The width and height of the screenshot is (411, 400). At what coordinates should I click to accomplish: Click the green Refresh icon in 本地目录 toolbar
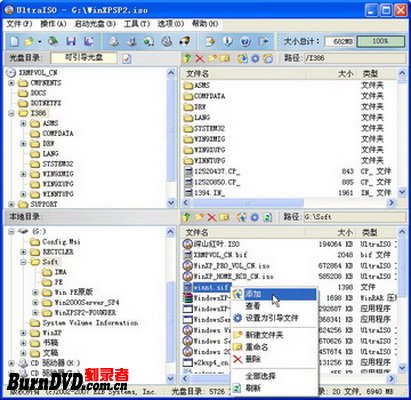267,217
